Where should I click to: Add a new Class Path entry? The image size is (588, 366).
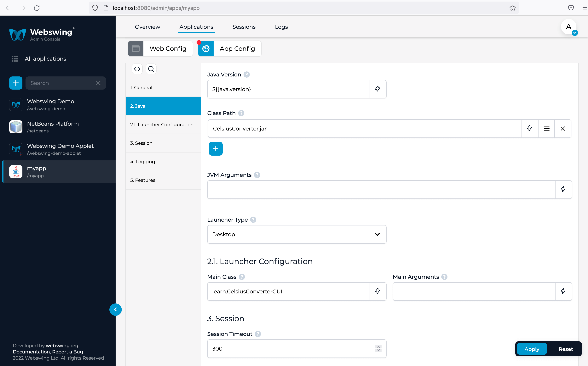point(216,149)
